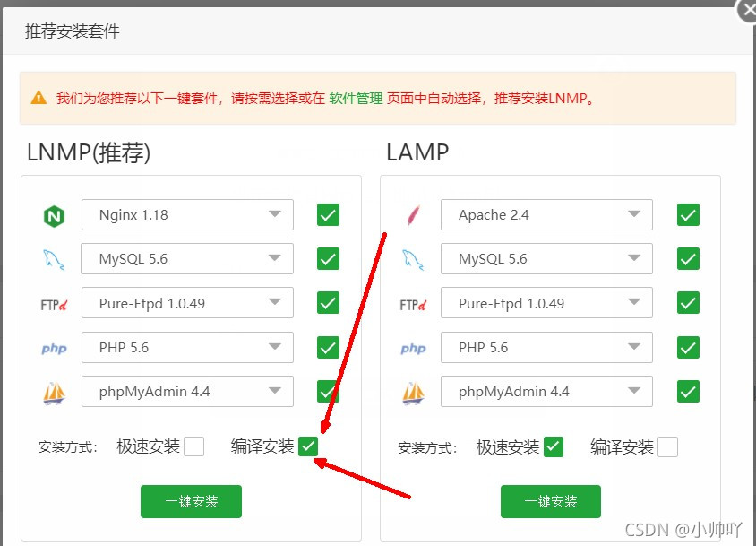The width and height of the screenshot is (756, 546).
Task: Expand LAMP phpMyAdmin 4.4 dropdown
Action: [x=546, y=392]
